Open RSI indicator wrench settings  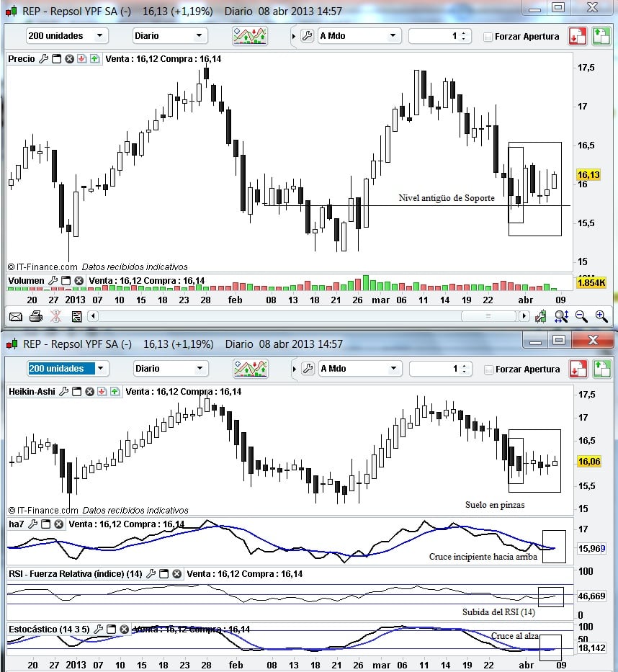pos(151,573)
